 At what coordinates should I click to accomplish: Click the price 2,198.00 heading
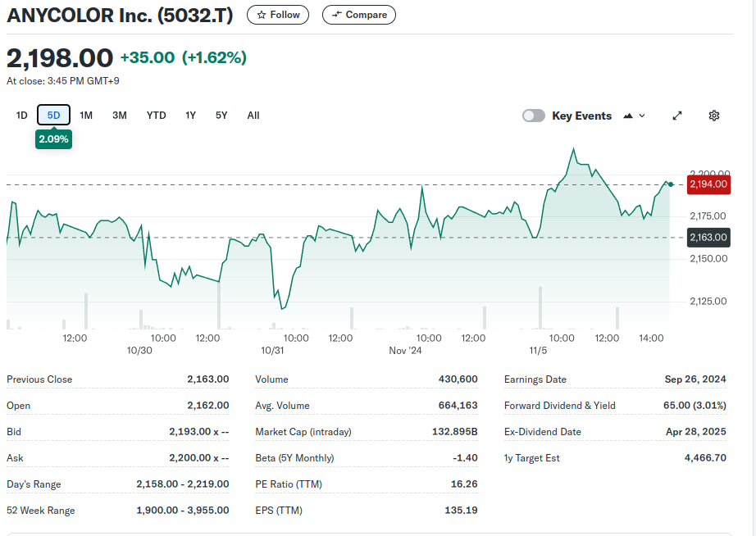(x=60, y=58)
